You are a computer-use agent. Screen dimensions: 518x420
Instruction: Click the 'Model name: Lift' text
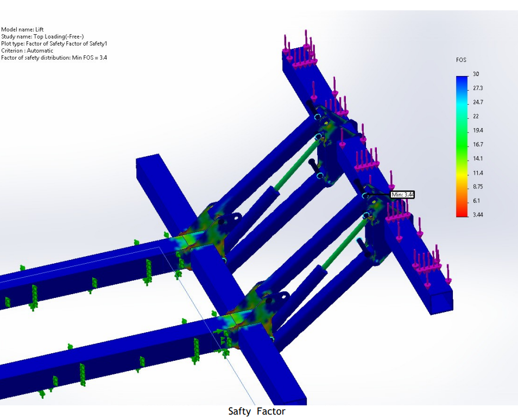click(x=22, y=29)
